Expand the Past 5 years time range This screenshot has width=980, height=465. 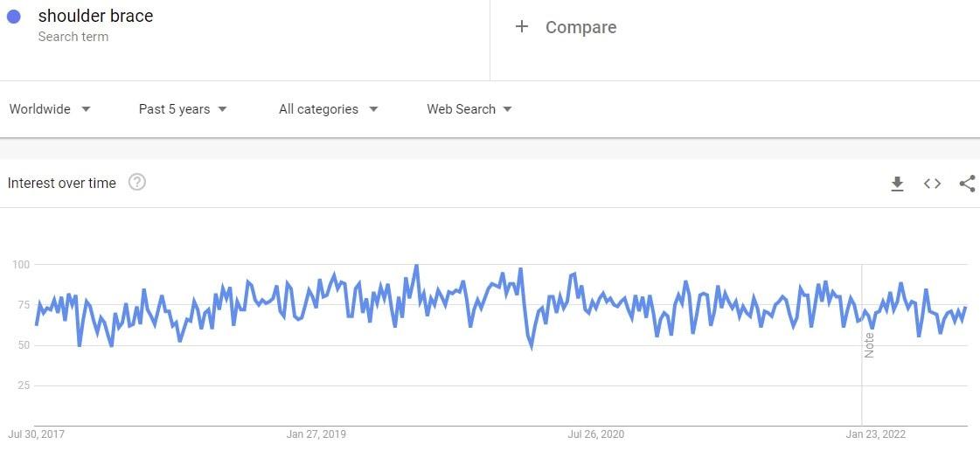(x=183, y=109)
